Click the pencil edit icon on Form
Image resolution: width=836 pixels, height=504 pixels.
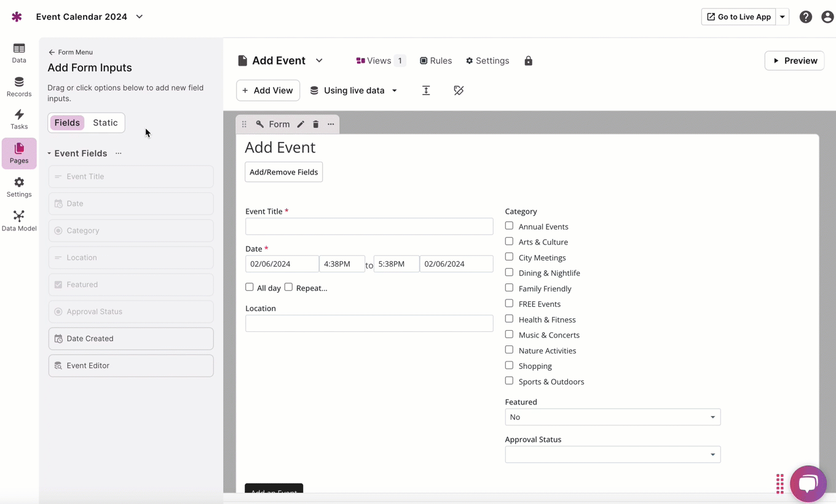(x=301, y=124)
